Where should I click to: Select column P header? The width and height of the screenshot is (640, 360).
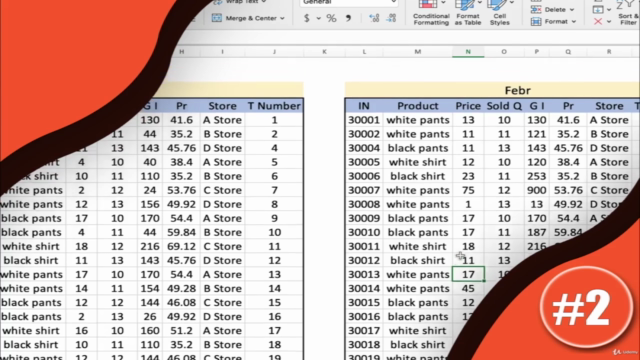point(537,52)
